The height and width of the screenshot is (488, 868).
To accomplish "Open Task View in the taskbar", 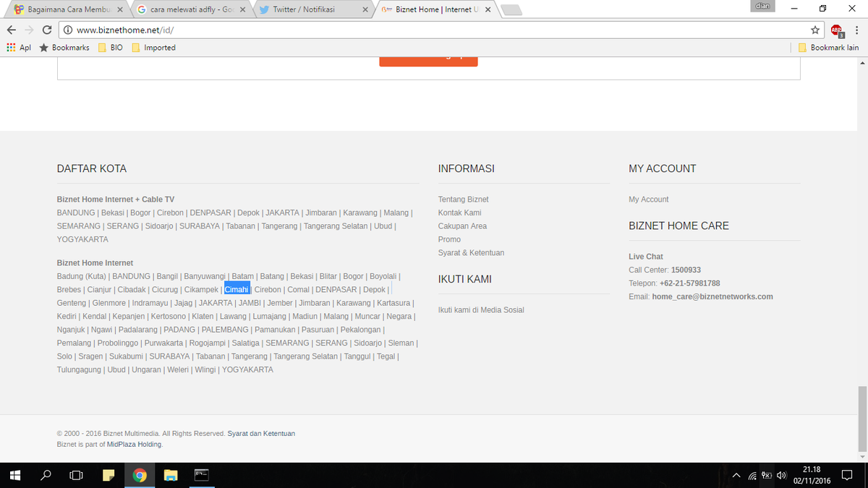I will click(76, 475).
